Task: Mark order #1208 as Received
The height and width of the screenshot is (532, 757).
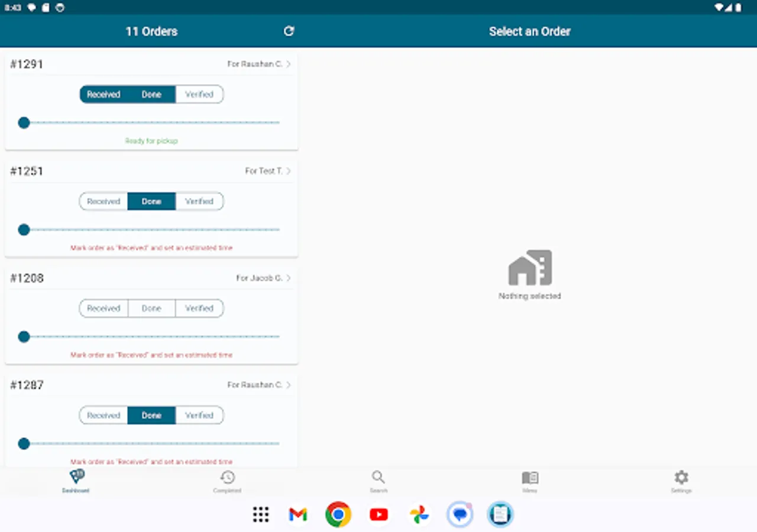Action: tap(103, 308)
